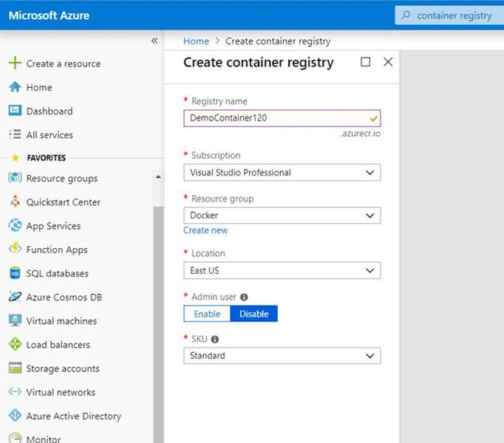Click the Monitor gauge icon
Viewport: 504px width, 443px height.
point(15,438)
